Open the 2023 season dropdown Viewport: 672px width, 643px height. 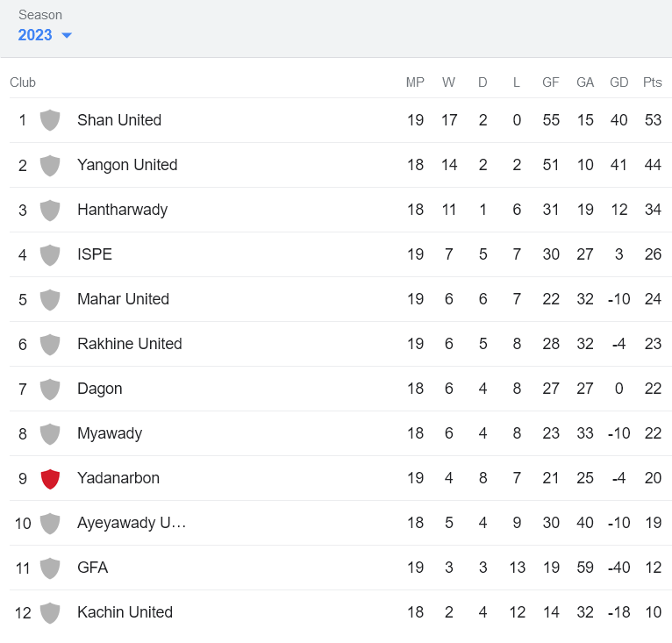[x=36, y=35]
